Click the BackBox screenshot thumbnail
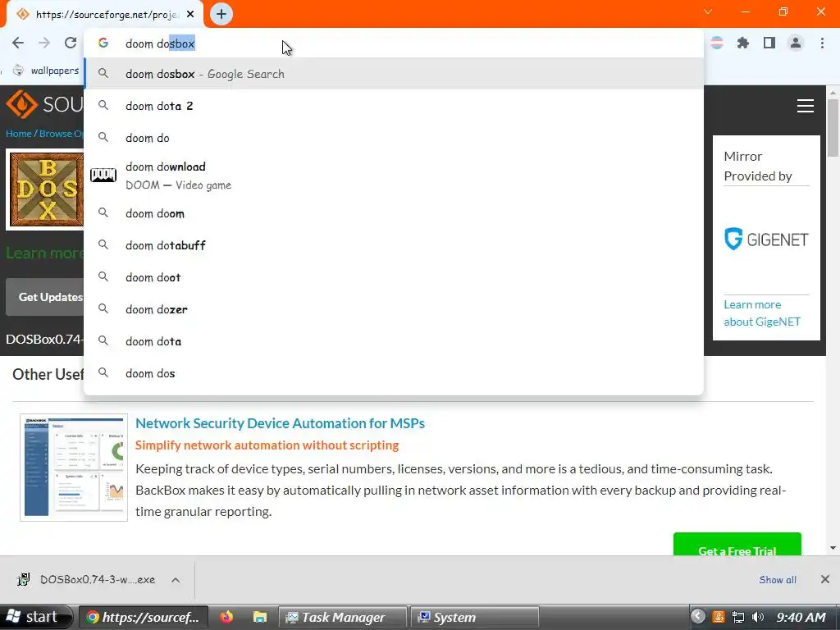The image size is (840, 630). click(74, 467)
